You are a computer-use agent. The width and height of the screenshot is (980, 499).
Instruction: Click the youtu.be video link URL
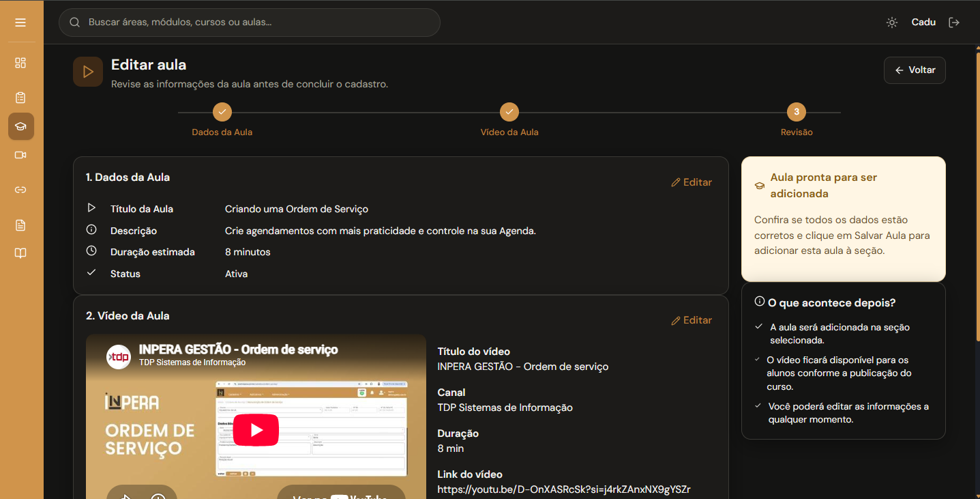click(x=564, y=489)
